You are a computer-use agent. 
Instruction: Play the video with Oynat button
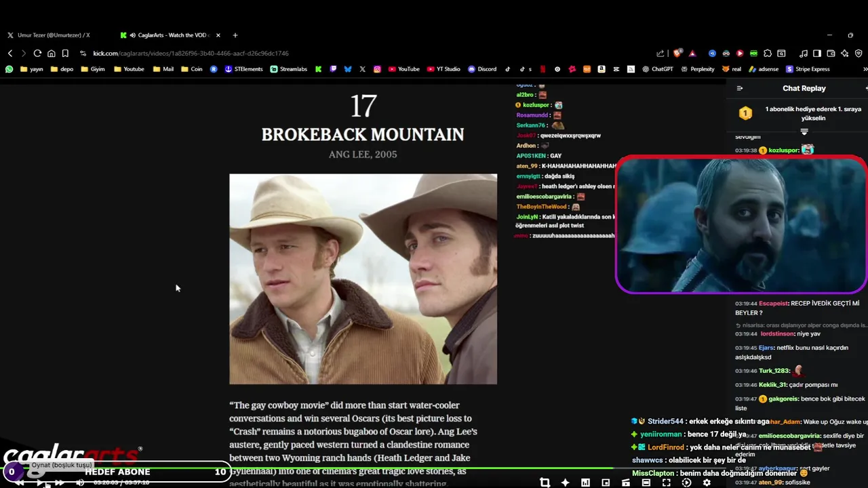41,482
